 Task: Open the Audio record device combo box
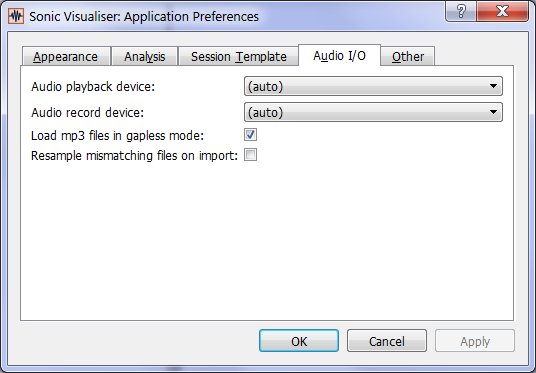(373, 112)
